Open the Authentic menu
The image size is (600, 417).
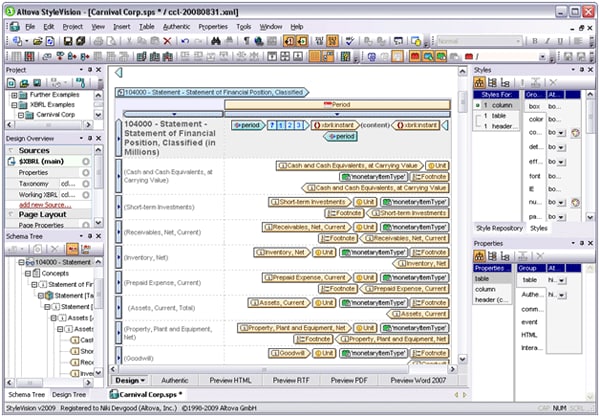click(x=176, y=27)
